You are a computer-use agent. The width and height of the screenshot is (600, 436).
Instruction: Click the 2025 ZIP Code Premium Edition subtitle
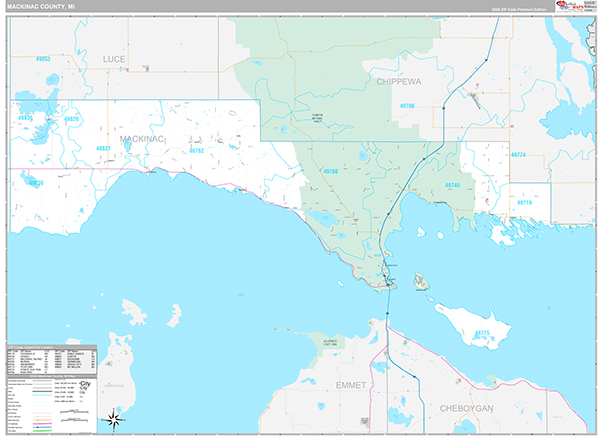pyautogui.click(x=519, y=9)
